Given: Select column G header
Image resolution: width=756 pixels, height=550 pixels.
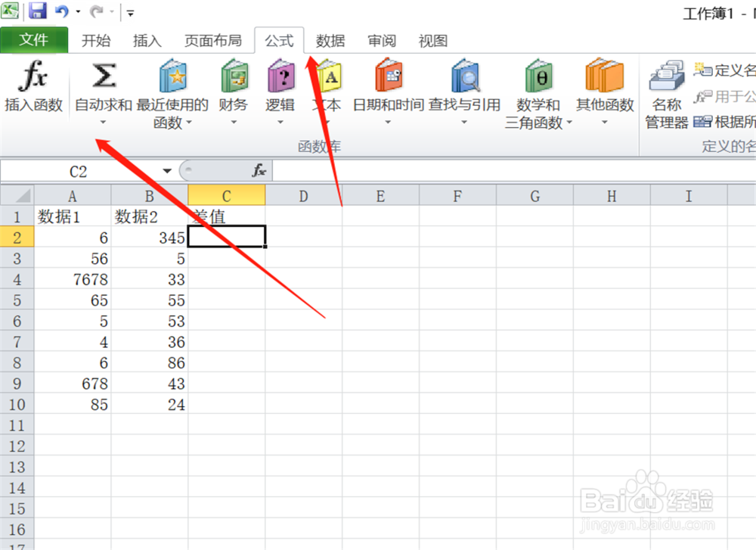Looking at the screenshot, I should (534, 196).
